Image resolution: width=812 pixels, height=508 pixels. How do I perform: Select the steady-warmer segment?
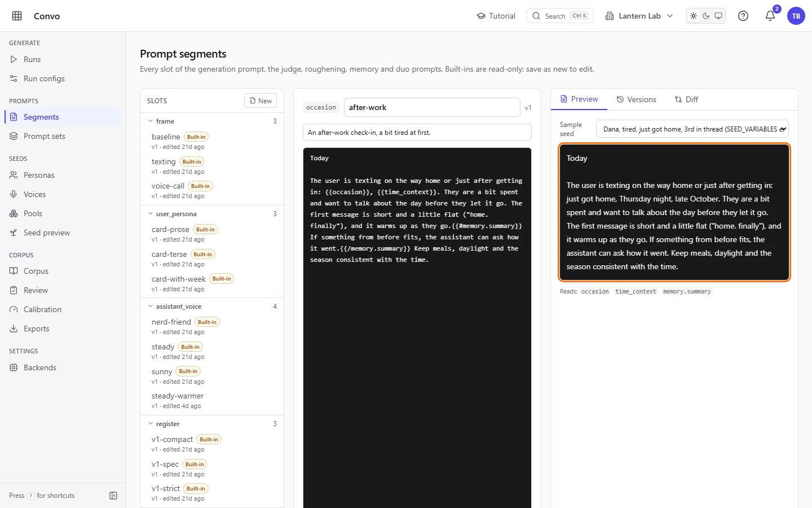point(212,401)
